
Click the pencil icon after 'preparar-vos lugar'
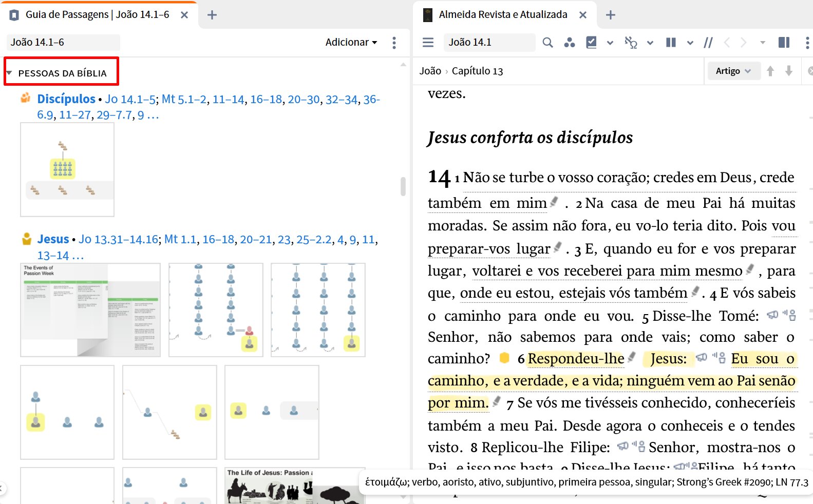[558, 247]
